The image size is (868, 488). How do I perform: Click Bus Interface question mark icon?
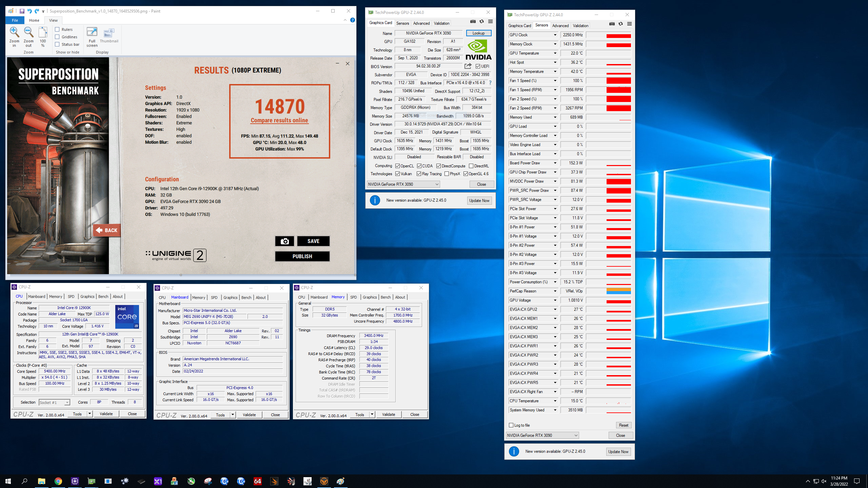pyautogui.click(x=490, y=83)
